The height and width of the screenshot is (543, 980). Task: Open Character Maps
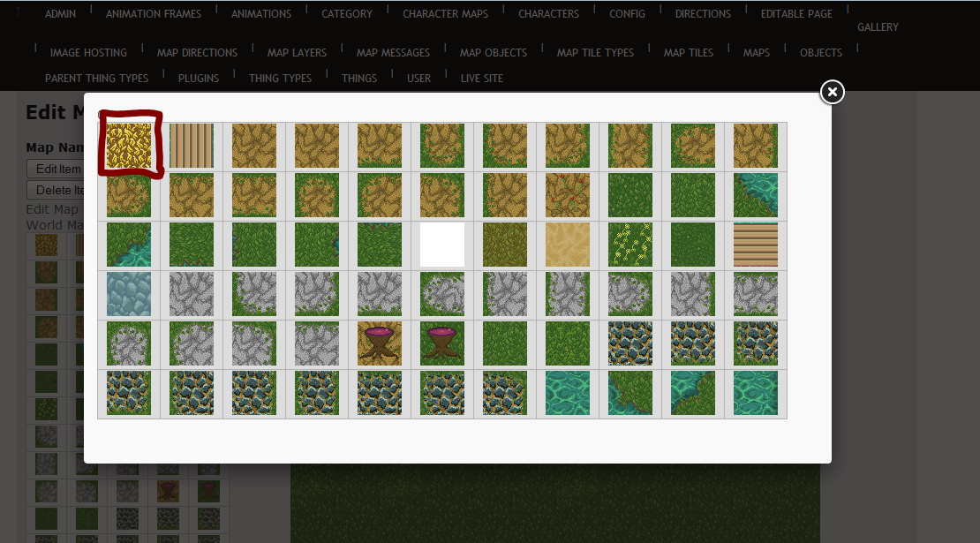pyautogui.click(x=445, y=14)
